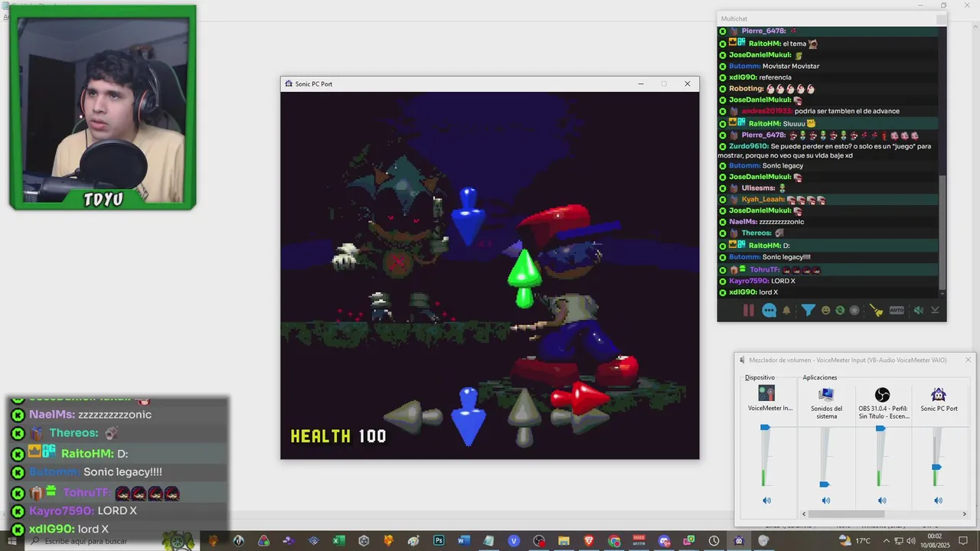The image size is (980, 551).
Task: Clear chat with the yellow broom icon
Action: 877,310
